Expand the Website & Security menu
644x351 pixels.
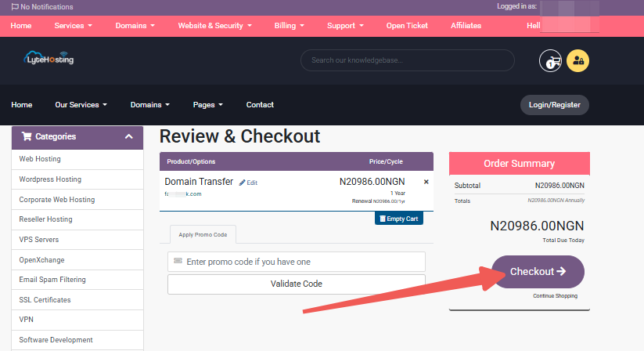215,26
